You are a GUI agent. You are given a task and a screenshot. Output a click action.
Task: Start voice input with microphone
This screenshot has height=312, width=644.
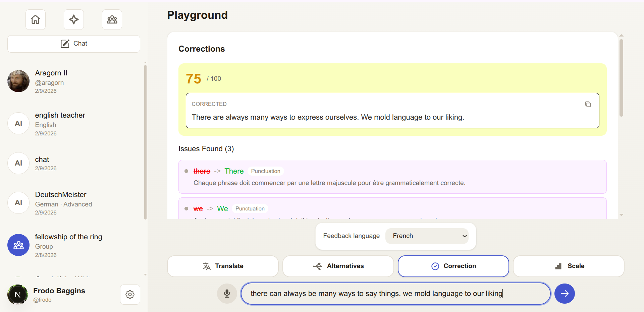coord(227,294)
